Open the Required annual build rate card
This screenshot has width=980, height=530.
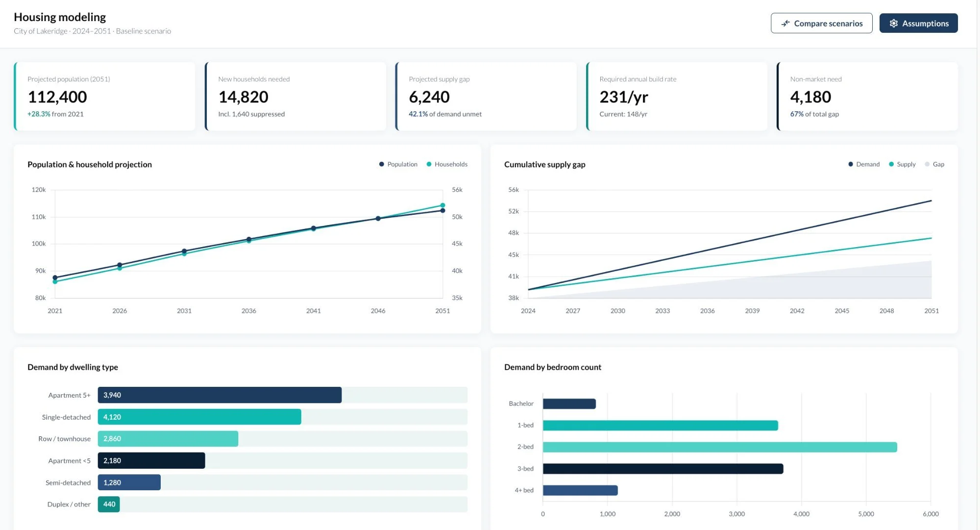[677, 97]
